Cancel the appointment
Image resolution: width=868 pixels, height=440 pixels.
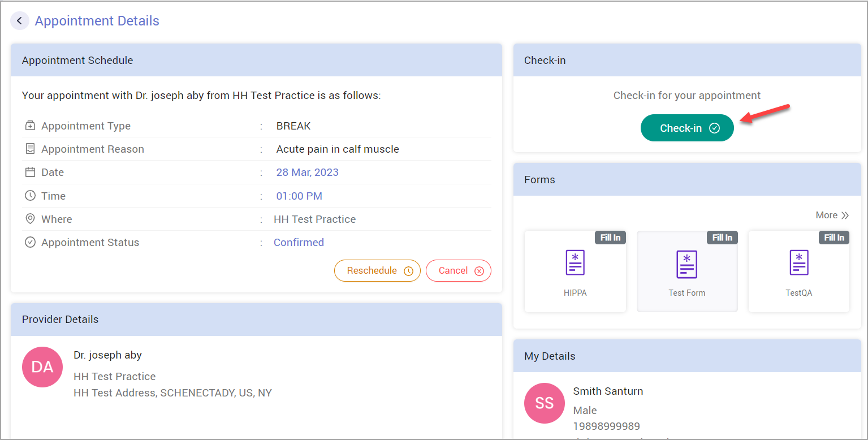pos(458,270)
